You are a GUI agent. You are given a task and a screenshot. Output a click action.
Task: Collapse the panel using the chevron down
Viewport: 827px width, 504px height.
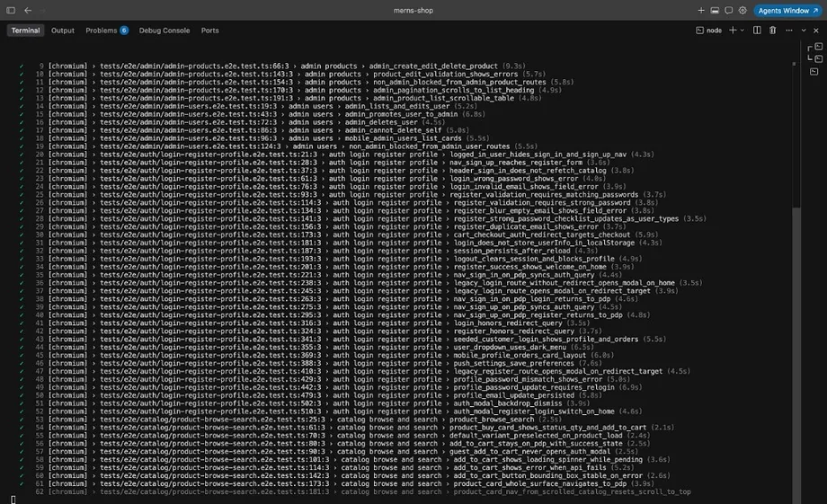(804, 31)
